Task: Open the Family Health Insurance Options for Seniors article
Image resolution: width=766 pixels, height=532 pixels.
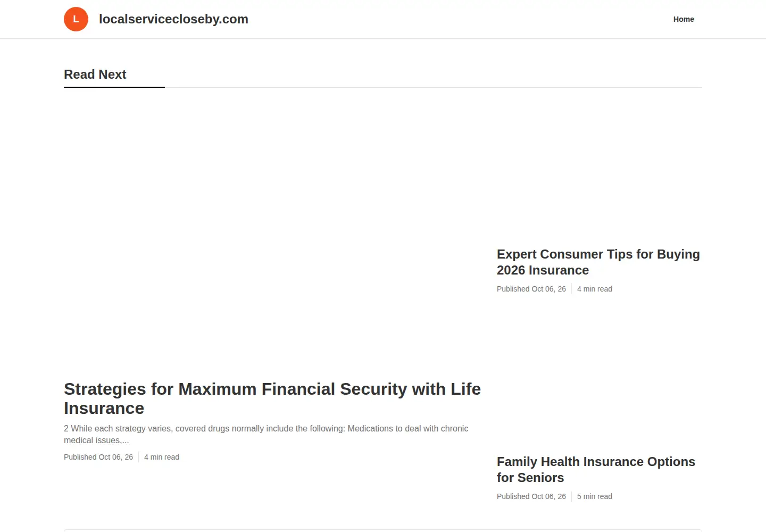Action: pyautogui.click(x=596, y=470)
